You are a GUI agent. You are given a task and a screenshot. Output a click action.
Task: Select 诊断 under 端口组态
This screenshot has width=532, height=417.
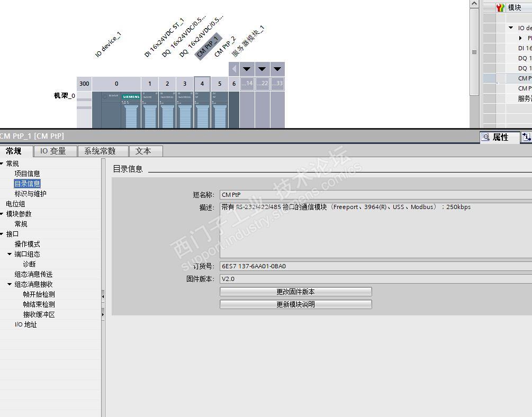29,264
